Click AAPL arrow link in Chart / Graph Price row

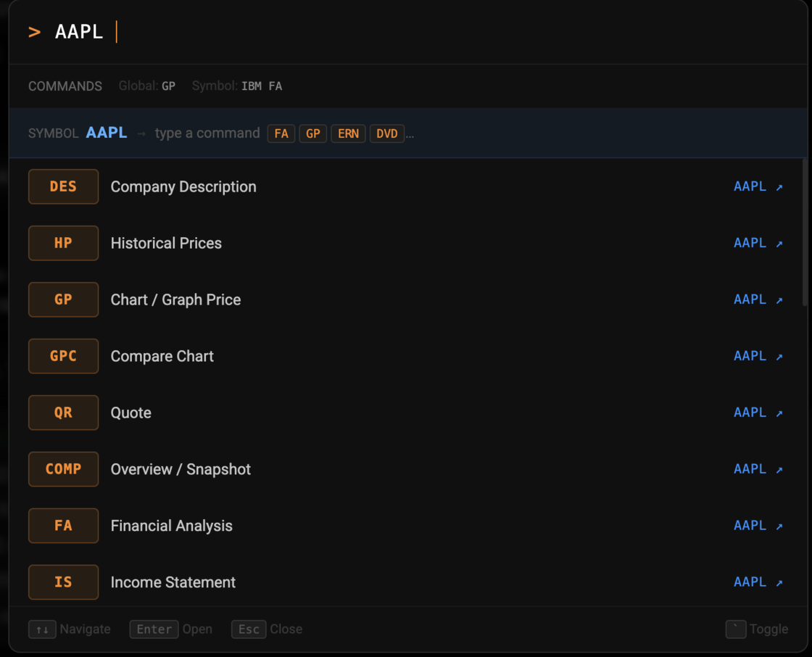tap(758, 299)
